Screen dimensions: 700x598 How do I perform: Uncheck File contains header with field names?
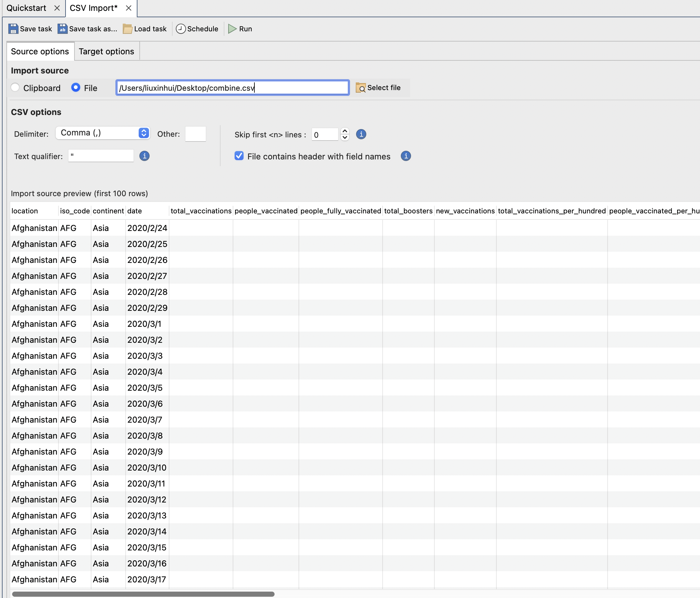click(x=239, y=156)
